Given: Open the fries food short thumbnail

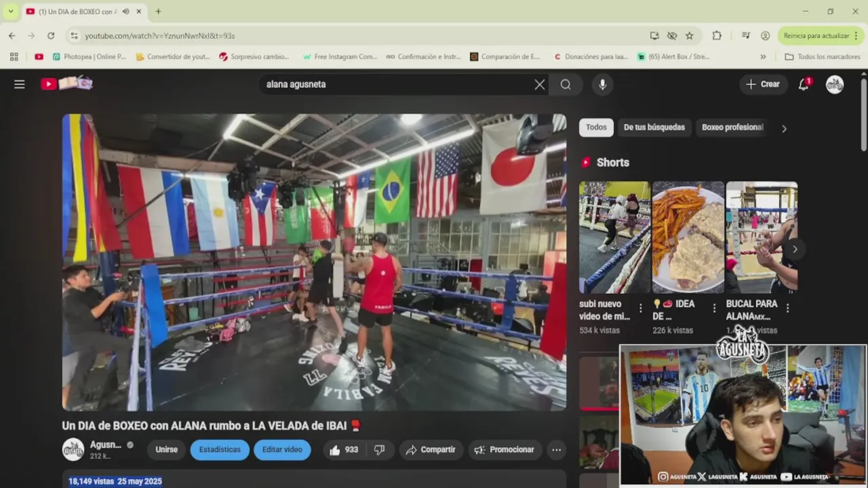Looking at the screenshot, I should tap(688, 237).
